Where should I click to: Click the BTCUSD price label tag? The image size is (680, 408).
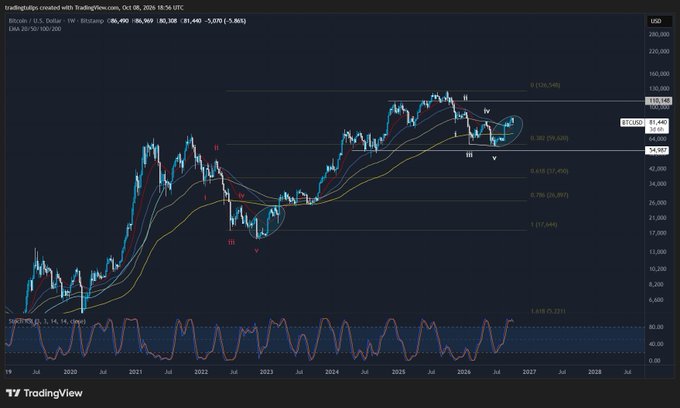[x=632, y=123]
